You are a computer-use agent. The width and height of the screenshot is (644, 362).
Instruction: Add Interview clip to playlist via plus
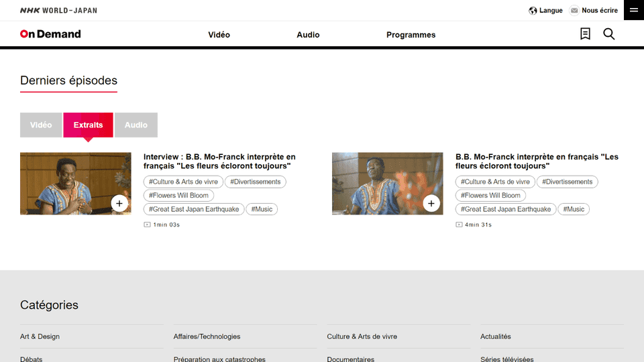coord(119,204)
